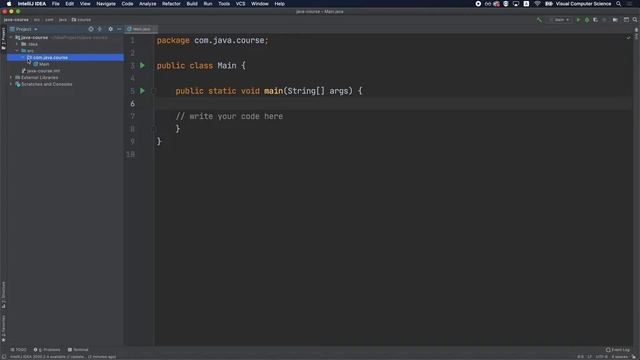This screenshot has height=360, width=640.
Task: Click Expand/Collapse all icon in Project panel
Action: click(x=100, y=29)
